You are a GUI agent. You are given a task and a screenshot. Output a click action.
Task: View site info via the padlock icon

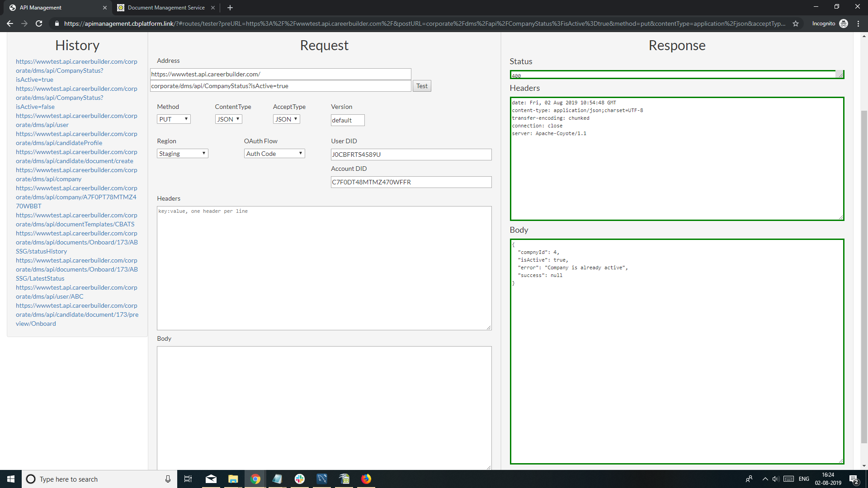tap(57, 23)
